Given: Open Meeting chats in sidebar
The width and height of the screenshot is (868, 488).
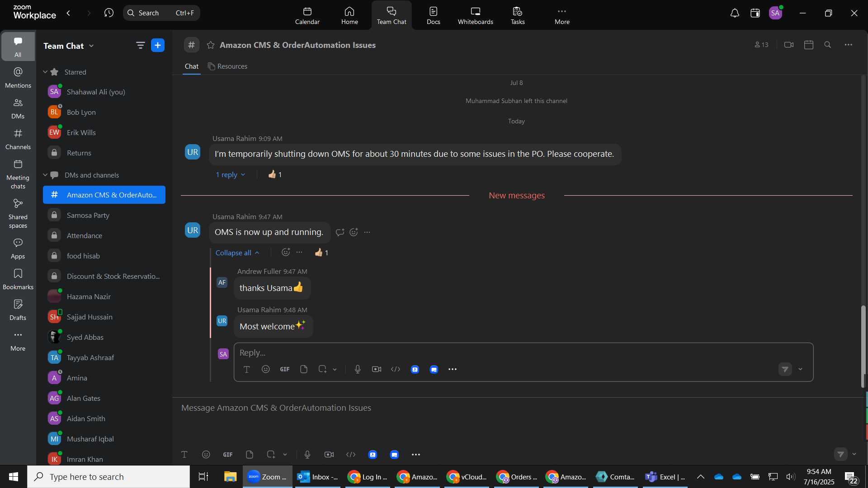Looking at the screenshot, I should click(18, 174).
